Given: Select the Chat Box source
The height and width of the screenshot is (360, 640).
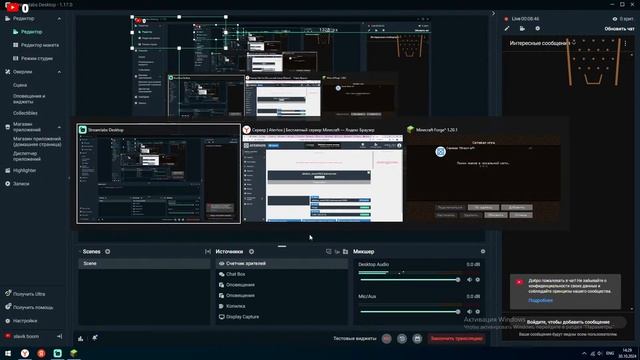Looking at the screenshot, I should pyautogui.click(x=282, y=274).
